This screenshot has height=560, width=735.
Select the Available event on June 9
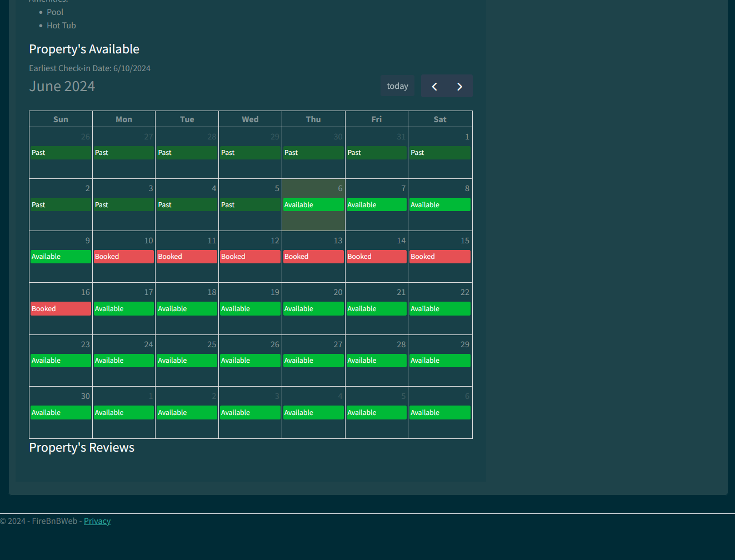coord(61,257)
